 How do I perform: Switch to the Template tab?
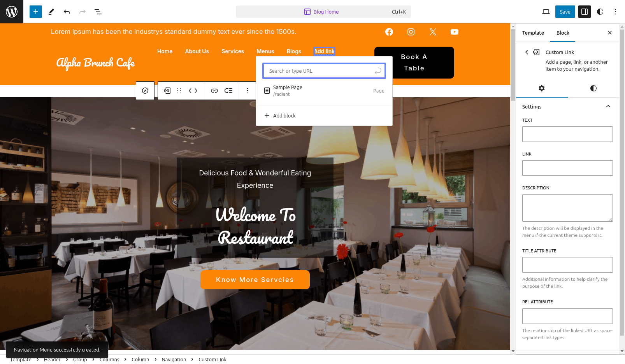(533, 33)
